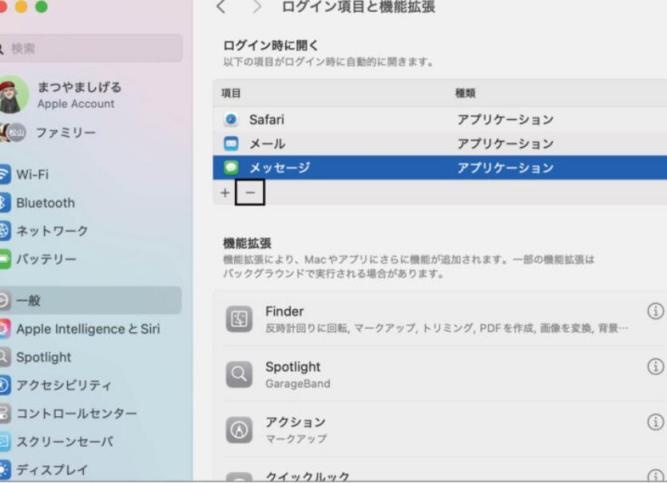Select the Safari login item row

440,120
